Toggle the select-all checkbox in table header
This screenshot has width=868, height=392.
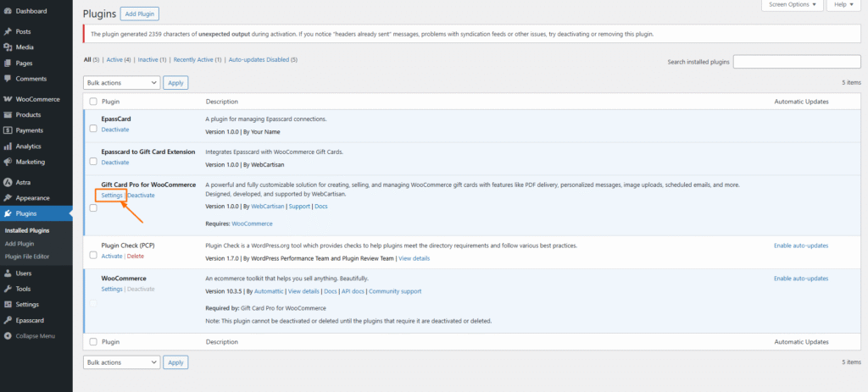click(x=93, y=102)
